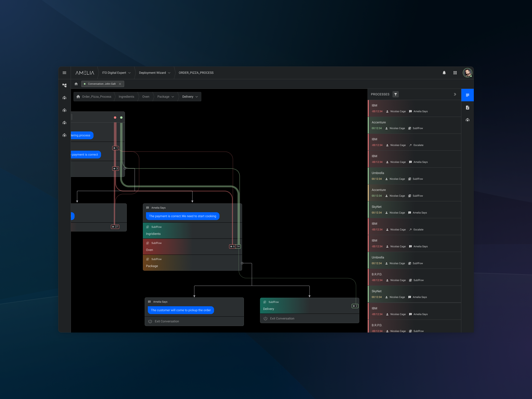The image size is (532, 399).
Task: Click the home icon beside conversation tab
Action: click(x=76, y=84)
